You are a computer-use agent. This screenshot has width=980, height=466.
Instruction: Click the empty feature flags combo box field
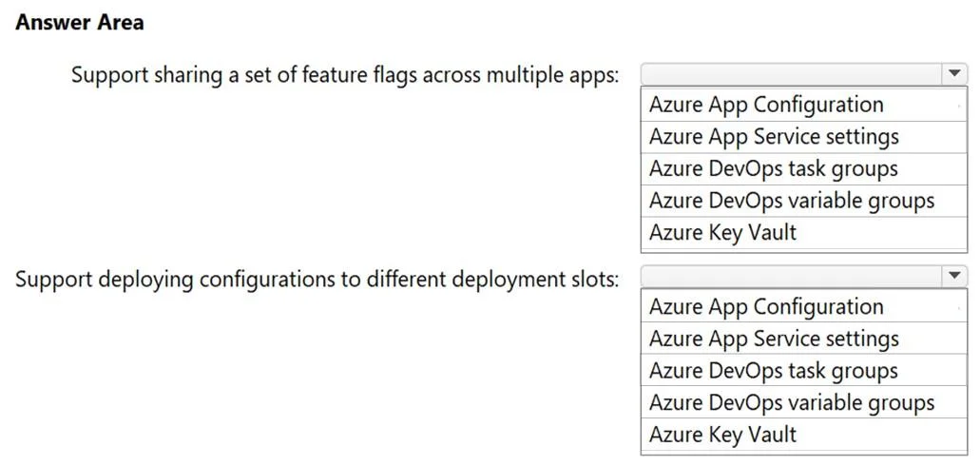point(791,74)
